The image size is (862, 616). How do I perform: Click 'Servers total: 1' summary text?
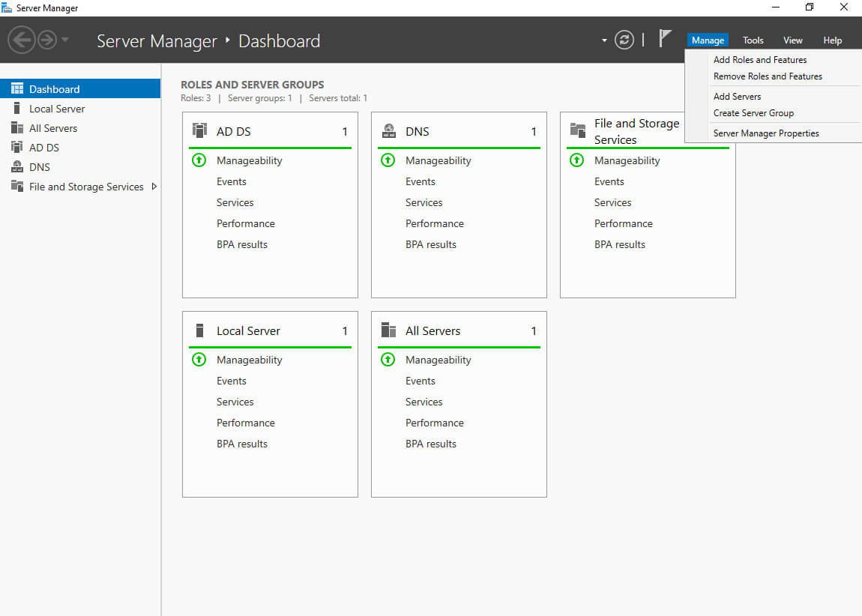click(337, 98)
